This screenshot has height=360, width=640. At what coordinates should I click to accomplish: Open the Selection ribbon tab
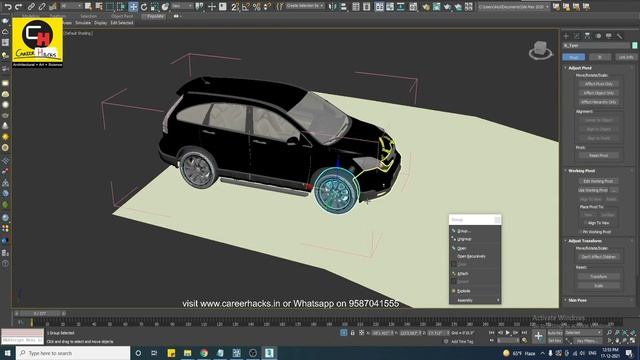[88, 16]
